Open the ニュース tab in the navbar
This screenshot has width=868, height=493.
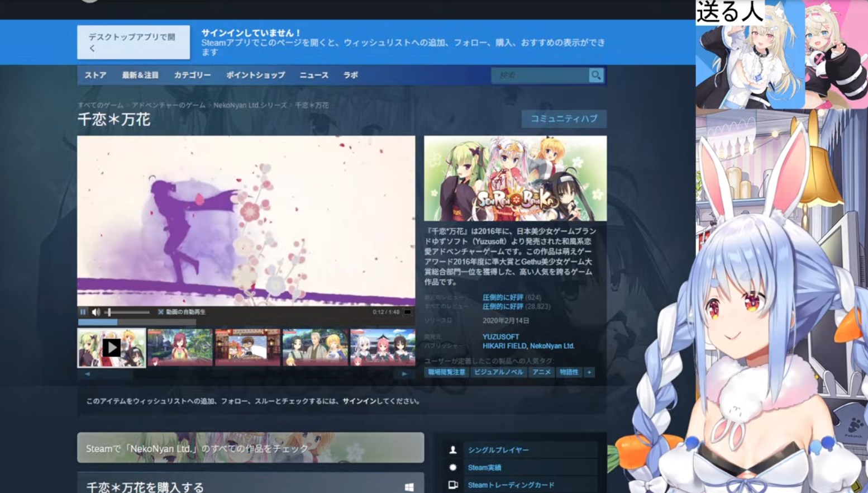point(314,75)
